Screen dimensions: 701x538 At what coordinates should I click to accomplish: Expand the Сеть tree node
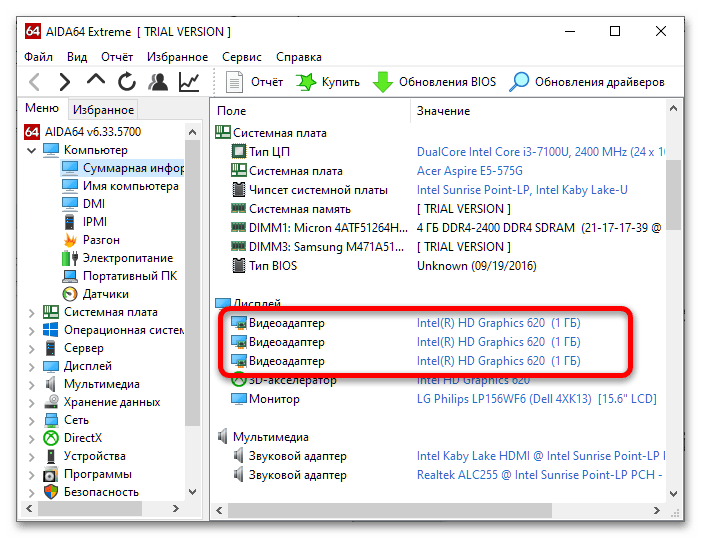[x=31, y=421]
